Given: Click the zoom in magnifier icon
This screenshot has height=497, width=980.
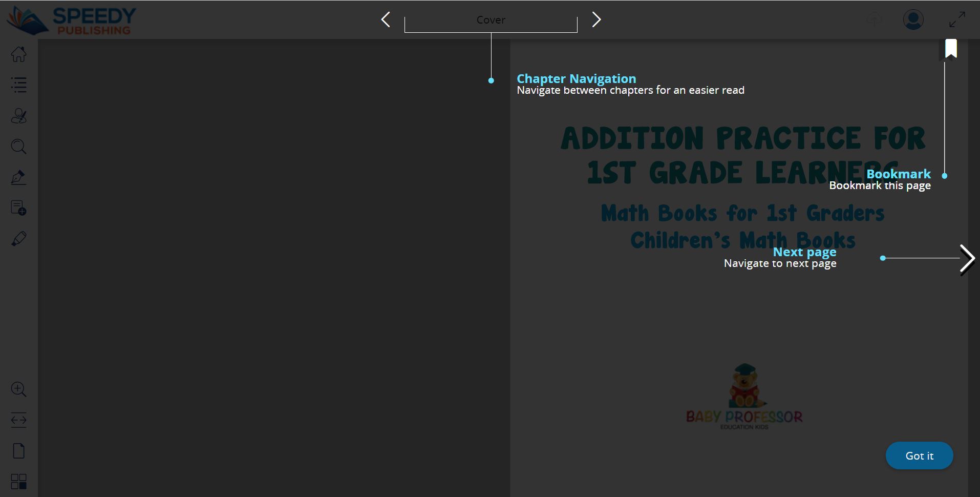Looking at the screenshot, I should pyautogui.click(x=19, y=389).
